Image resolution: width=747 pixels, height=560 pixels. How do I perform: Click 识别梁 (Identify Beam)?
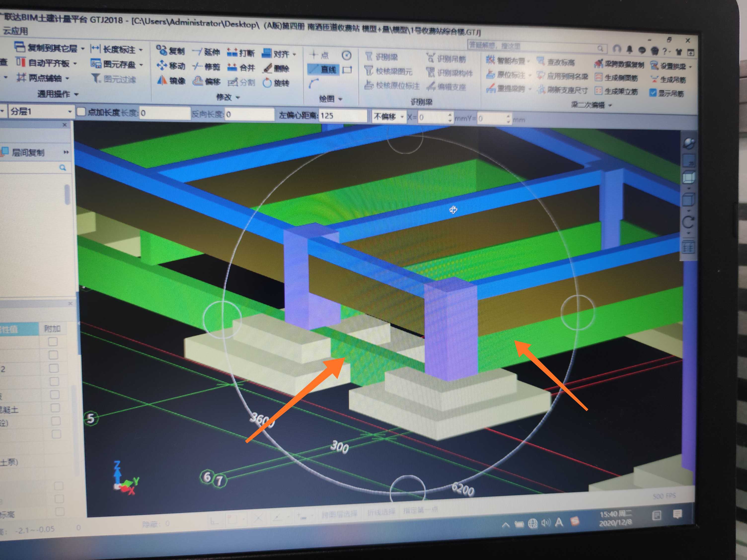(382, 57)
